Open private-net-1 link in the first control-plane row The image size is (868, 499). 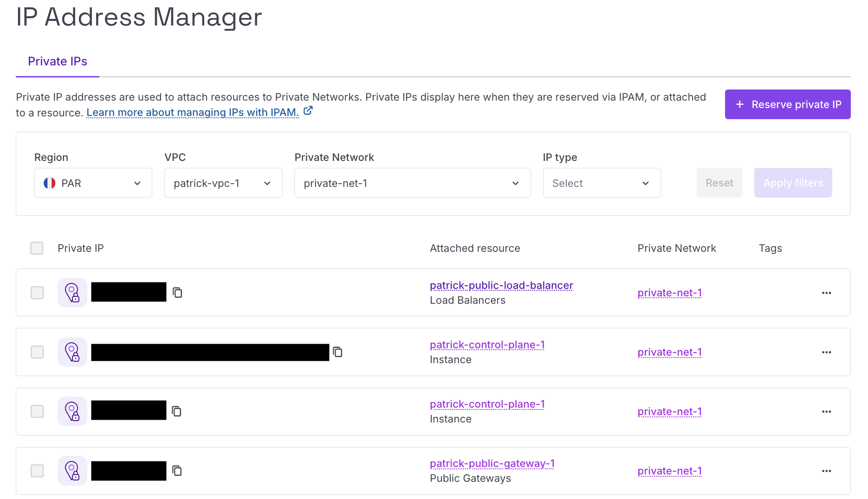point(669,352)
